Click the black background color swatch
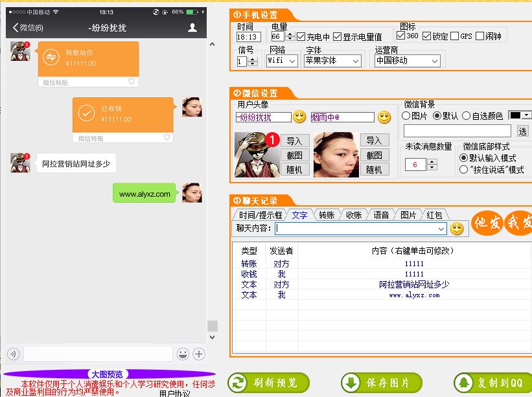Image resolution: width=532 pixels, height=397 pixels. [x=515, y=115]
